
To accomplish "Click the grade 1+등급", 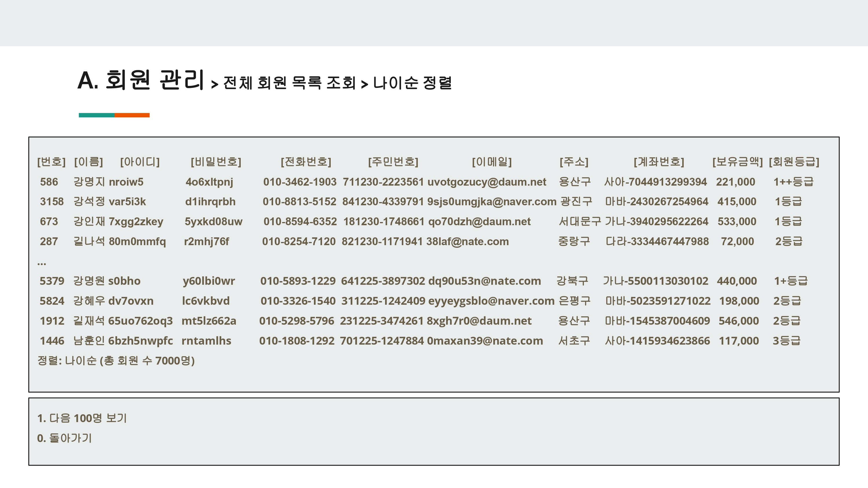I will pos(790,281).
